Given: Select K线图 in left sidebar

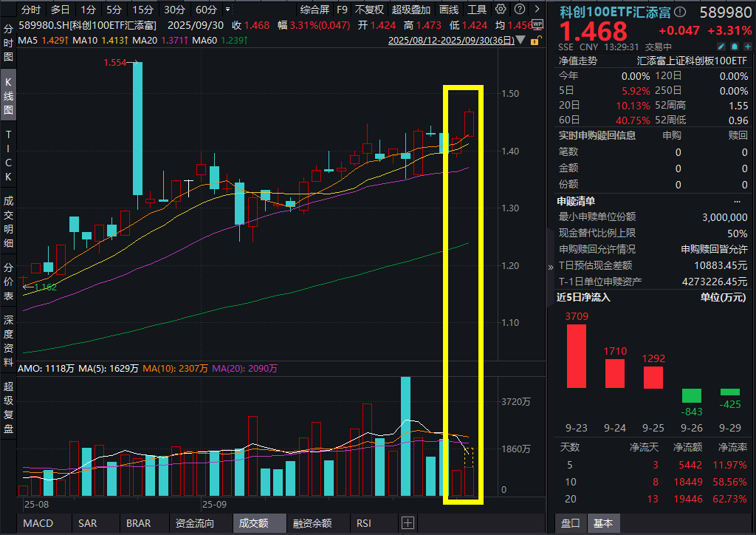Looking at the screenshot, I should 8,95.
